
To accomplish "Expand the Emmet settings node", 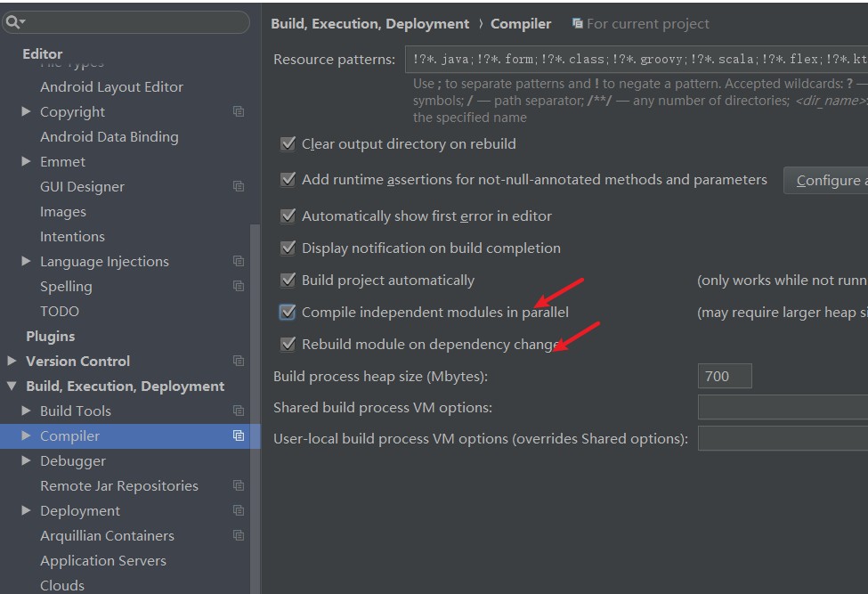I will tap(26, 161).
